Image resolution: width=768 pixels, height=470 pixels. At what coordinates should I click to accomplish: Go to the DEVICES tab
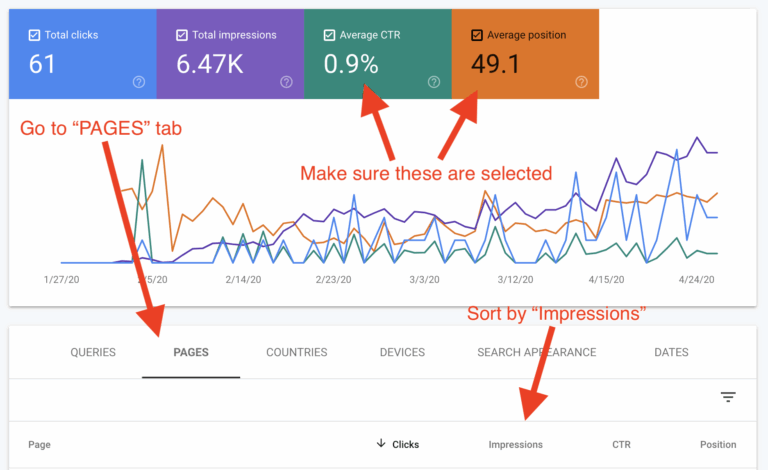tap(403, 352)
